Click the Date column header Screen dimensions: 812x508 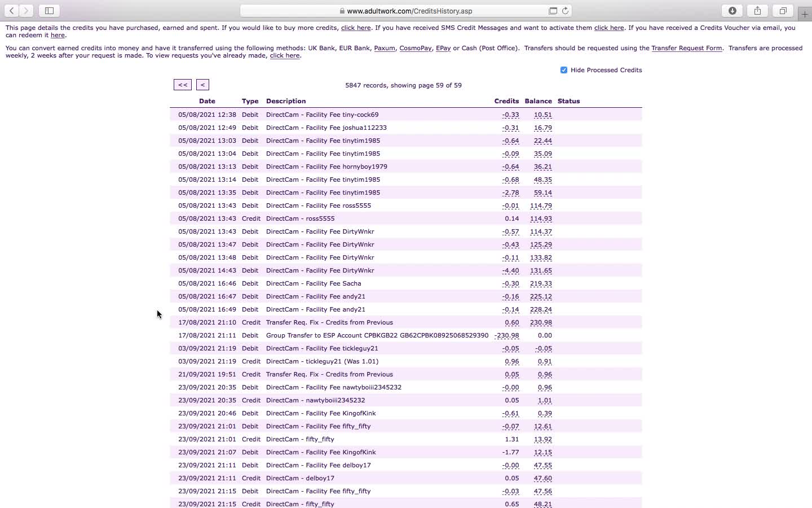tap(207, 101)
